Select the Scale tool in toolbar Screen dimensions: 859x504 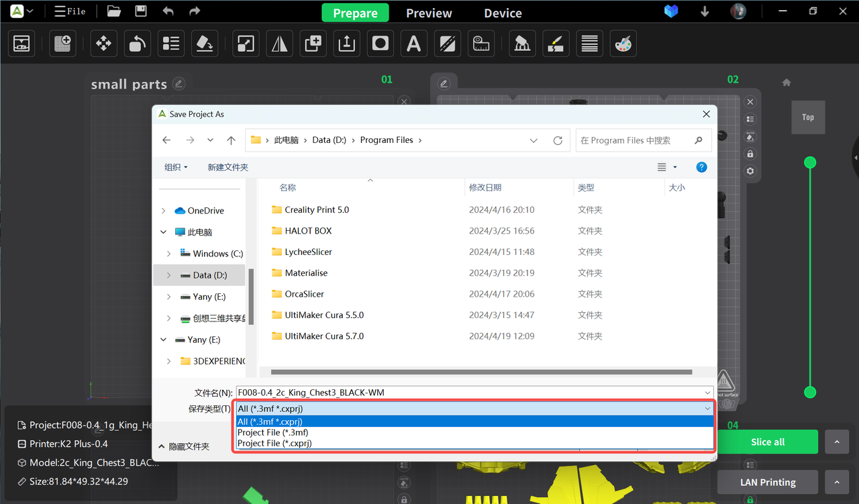246,44
